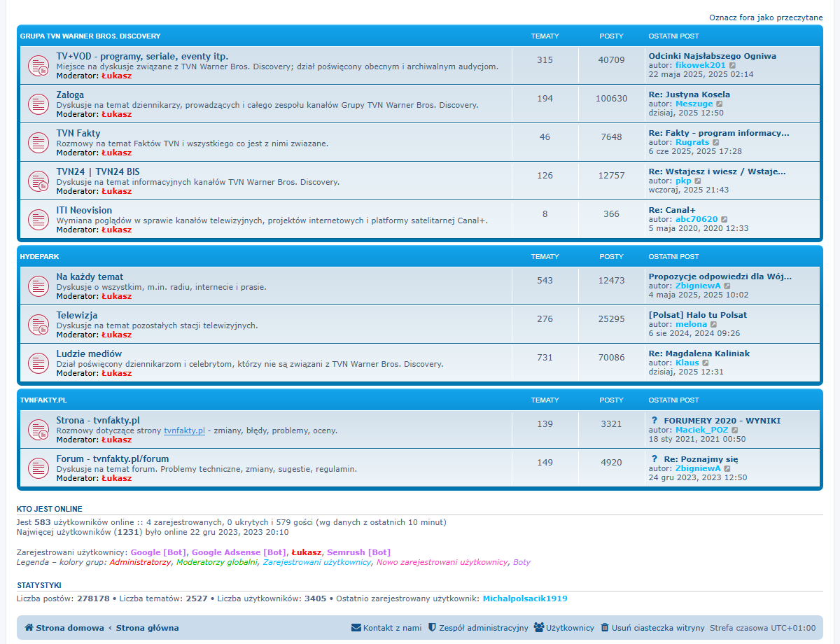
Task: Click the forum icon beside TV+VOD row
Action: [x=38, y=66]
